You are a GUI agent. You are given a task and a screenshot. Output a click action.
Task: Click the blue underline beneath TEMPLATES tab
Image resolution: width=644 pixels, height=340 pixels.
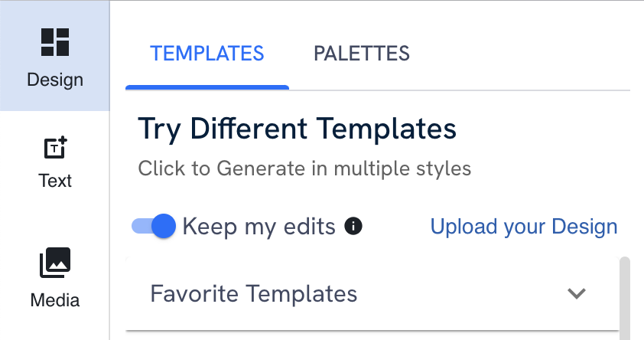click(x=207, y=87)
